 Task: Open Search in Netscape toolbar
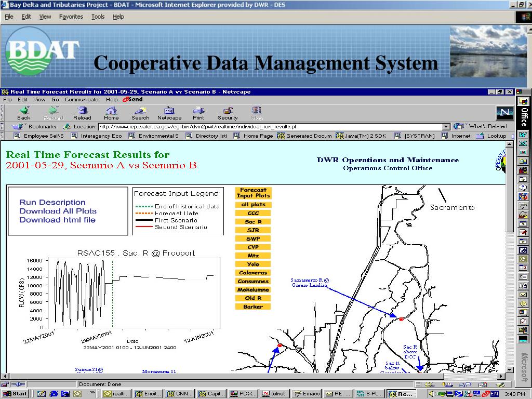tap(140, 113)
